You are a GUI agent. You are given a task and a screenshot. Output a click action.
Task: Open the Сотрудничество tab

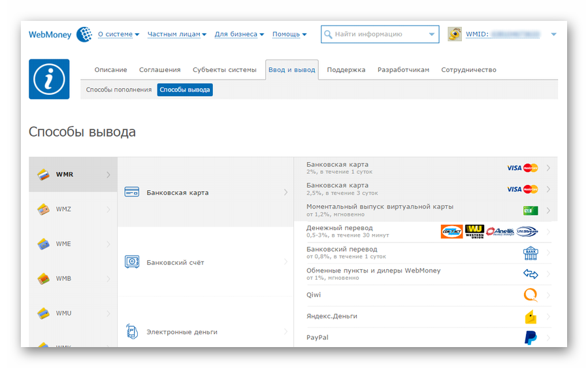pyautogui.click(x=468, y=70)
